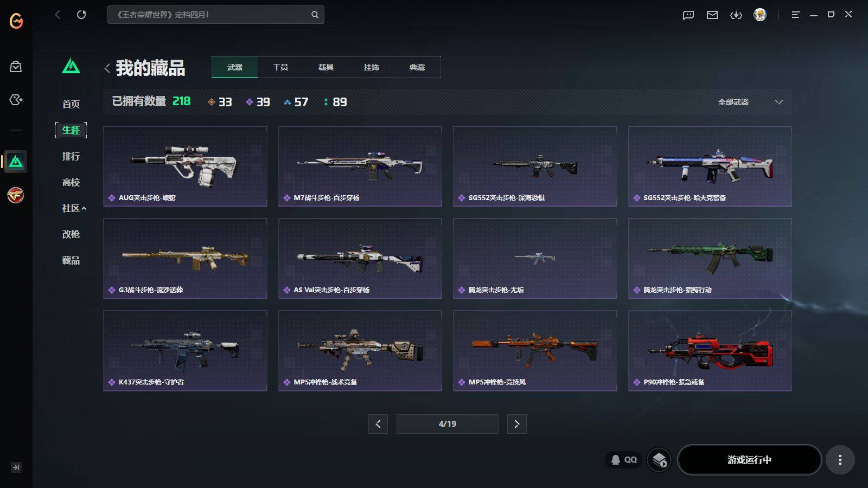Open the chat message icon in header
The width and height of the screenshot is (868, 488).
(x=688, y=15)
